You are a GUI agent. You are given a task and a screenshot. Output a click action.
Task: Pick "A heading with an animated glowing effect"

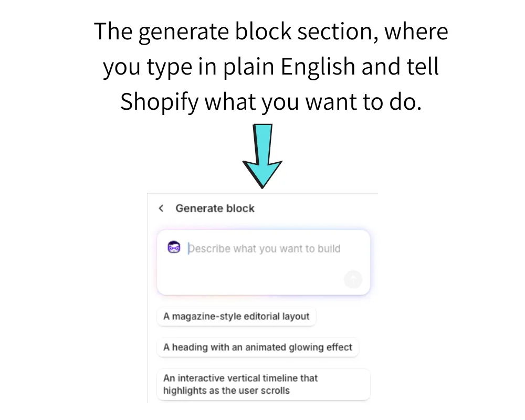point(257,347)
